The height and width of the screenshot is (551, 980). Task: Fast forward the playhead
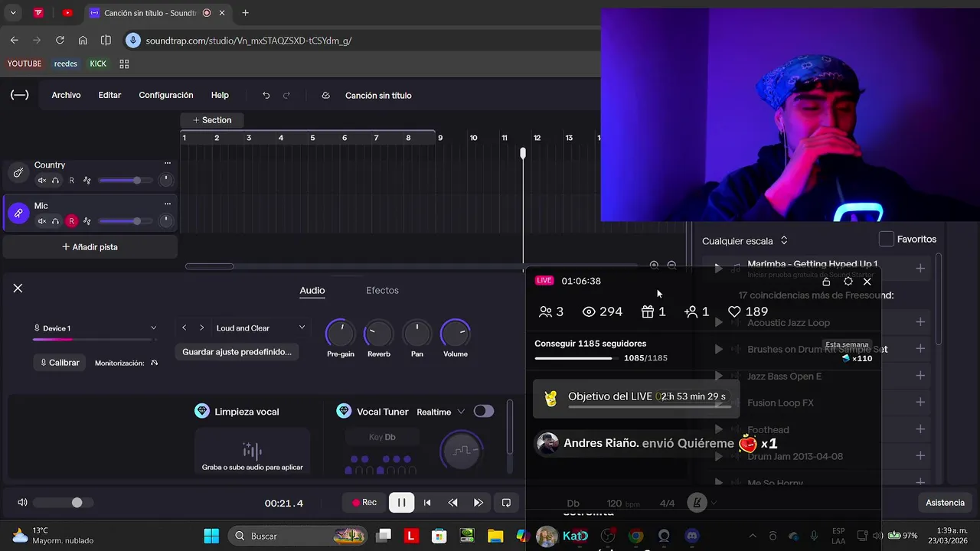click(x=478, y=503)
